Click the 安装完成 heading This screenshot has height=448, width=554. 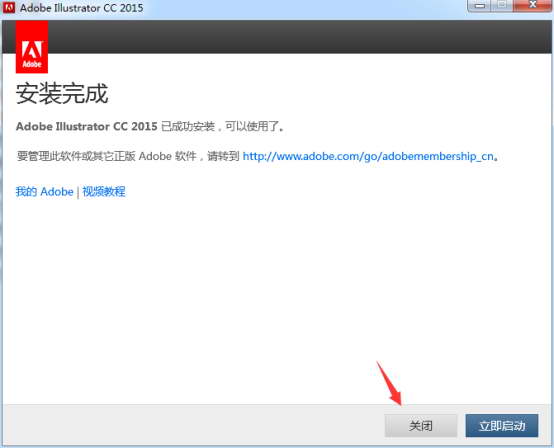coord(62,94)
